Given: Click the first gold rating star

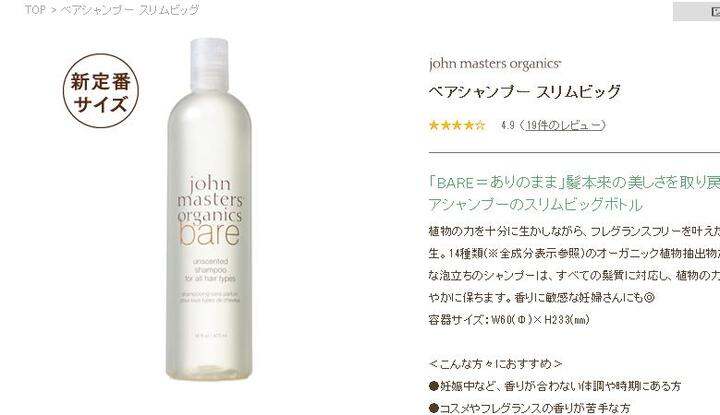Looking at the screenshot, I should [x=434, y=125].
